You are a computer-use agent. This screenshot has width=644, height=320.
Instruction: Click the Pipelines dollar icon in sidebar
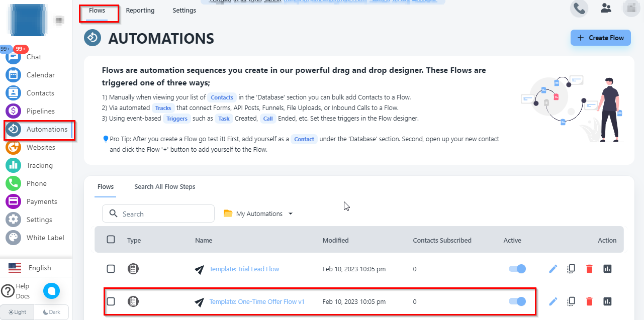(x=13, y=111)
